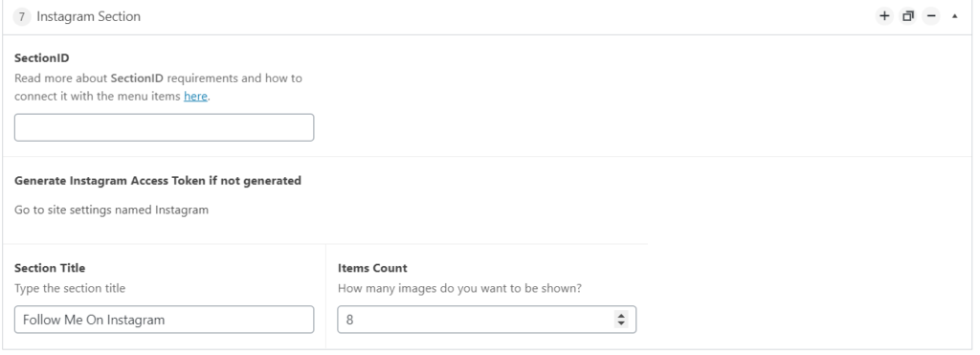The image size is (980, 355).
Task: Focus the empty SectionID text field
Action: pyautogui.click(x=164, y=127)
